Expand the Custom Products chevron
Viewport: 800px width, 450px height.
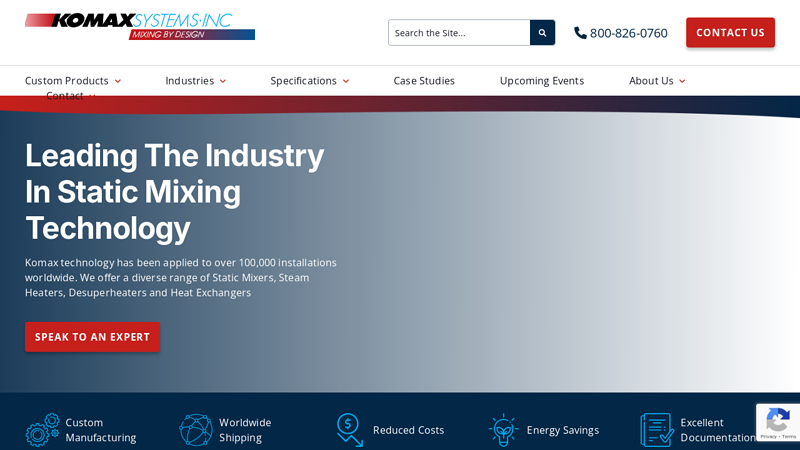[x=118, y=81]
